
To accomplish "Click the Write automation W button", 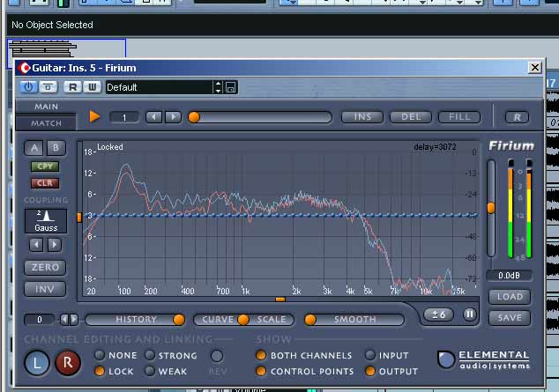I will (x=92, y=87).
